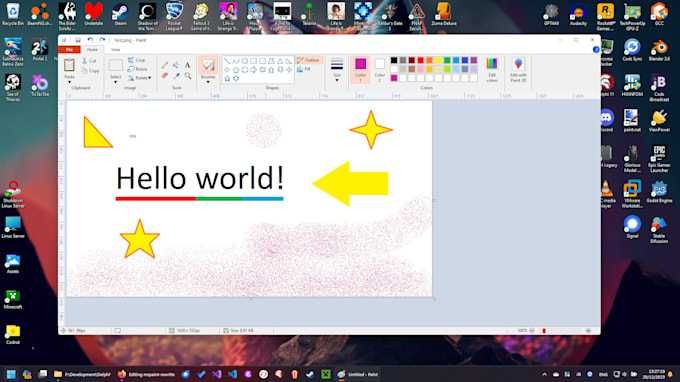Select Color 1 box

[x=360, y=69]
